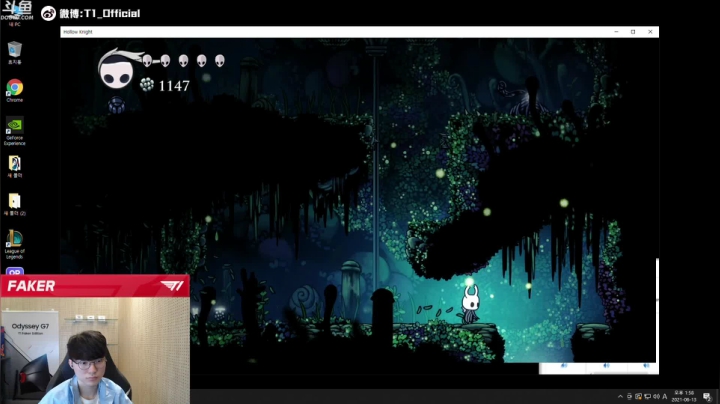720x404 pixels.
Task: Open the volume control in tray
Action: point(656,396)
